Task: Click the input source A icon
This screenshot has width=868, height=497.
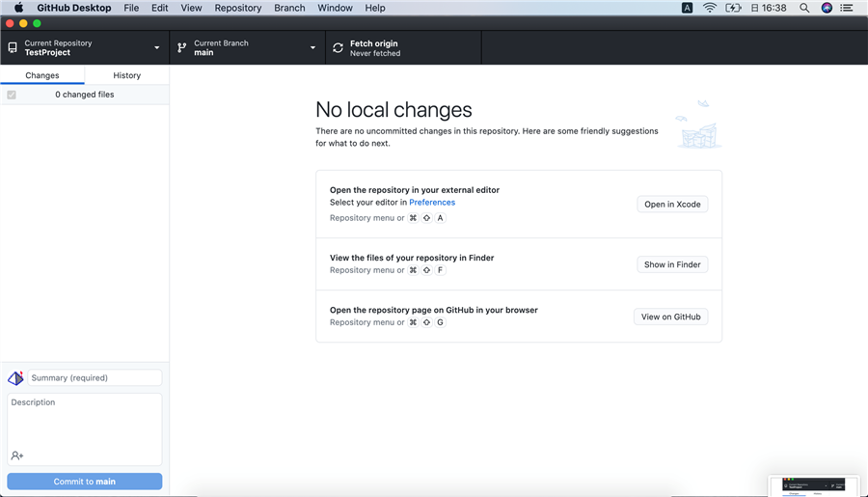Action: (x=687, y=8)
